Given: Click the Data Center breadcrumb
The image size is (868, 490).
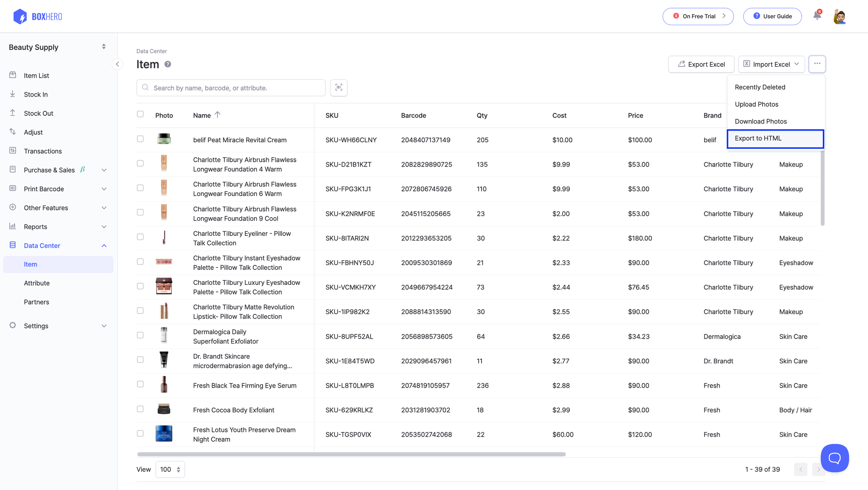Looking at the screenshot, I should pyautogui.click(x=151, y=51).
